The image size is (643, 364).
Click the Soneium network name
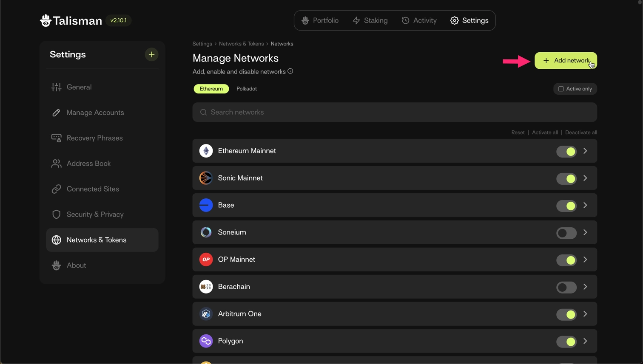[232, 232]
